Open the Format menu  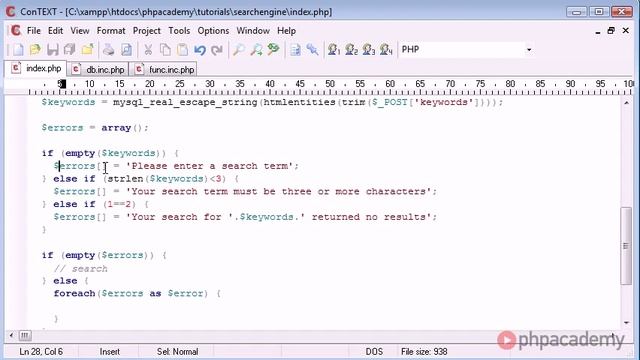click(111, 31)
